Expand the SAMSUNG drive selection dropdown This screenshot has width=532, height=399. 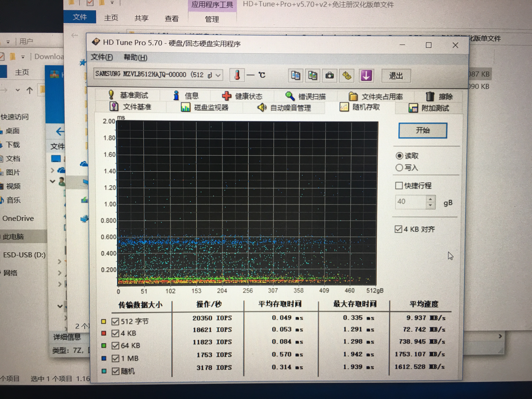[218, 75]
